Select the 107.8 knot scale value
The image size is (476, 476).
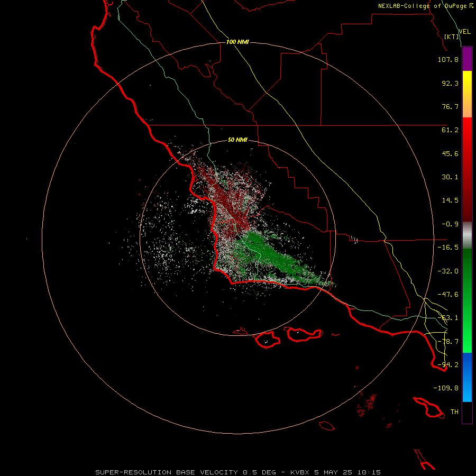pos(448,59)
